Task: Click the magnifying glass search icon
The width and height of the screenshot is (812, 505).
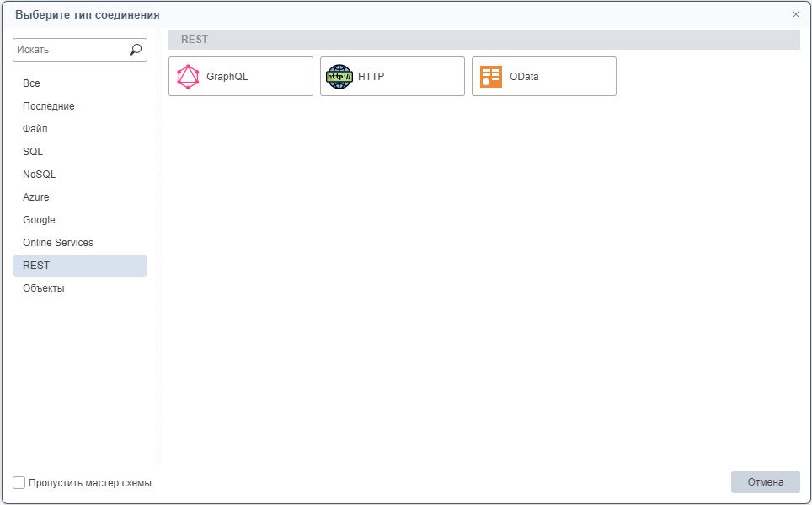Action: [x=136, y=50]
